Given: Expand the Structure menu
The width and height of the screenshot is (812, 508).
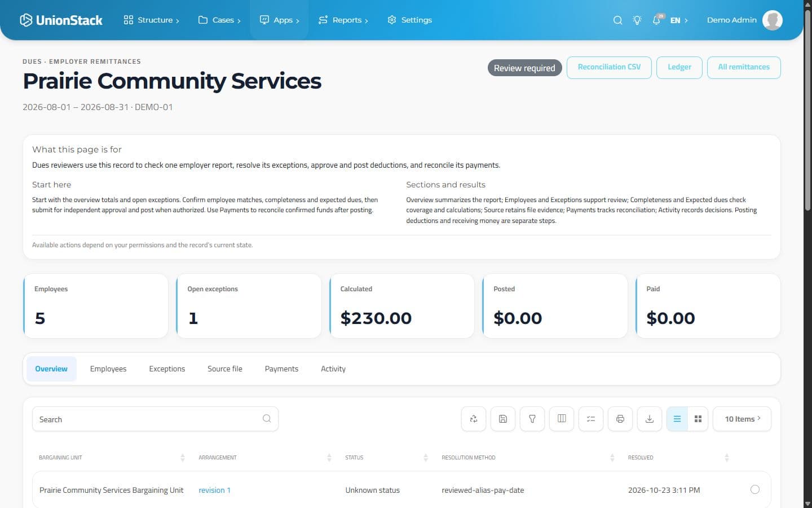Looking at the screenshot, I should click(152, 20).
